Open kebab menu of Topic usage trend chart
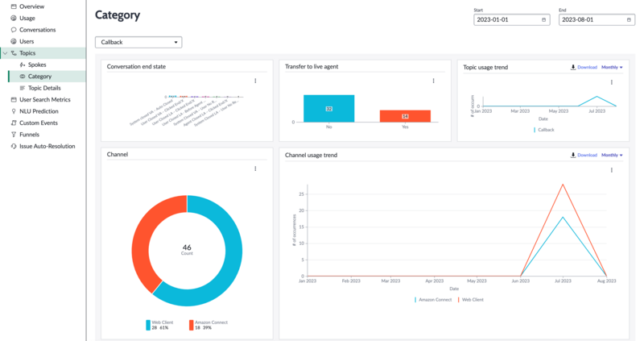644x341 pixels. [x=612, y=82]
